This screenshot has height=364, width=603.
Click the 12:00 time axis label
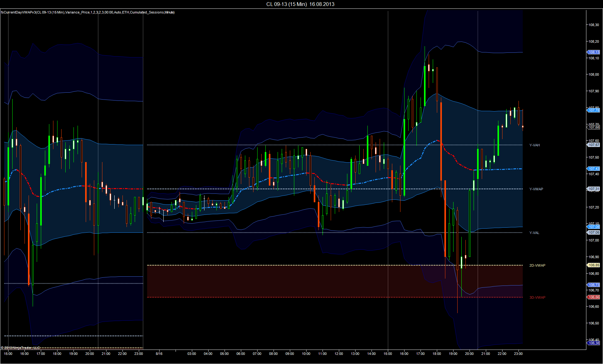click(339, 354)
